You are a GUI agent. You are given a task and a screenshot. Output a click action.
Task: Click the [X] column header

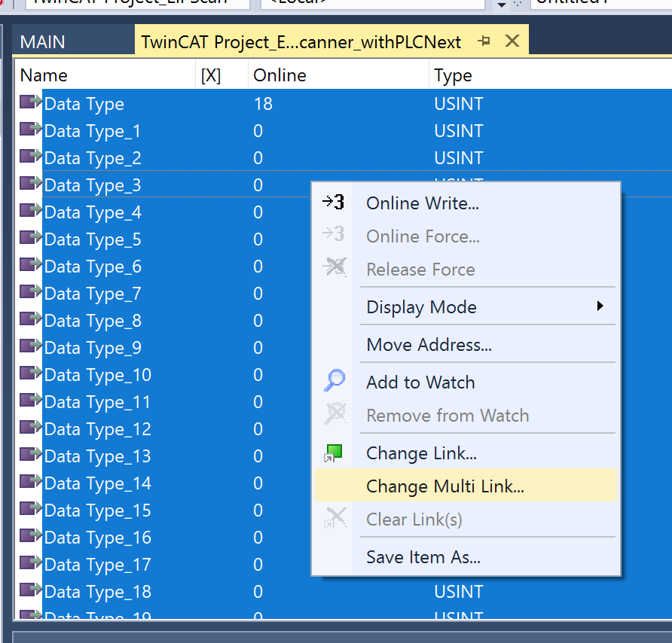(x=222, y=75)
